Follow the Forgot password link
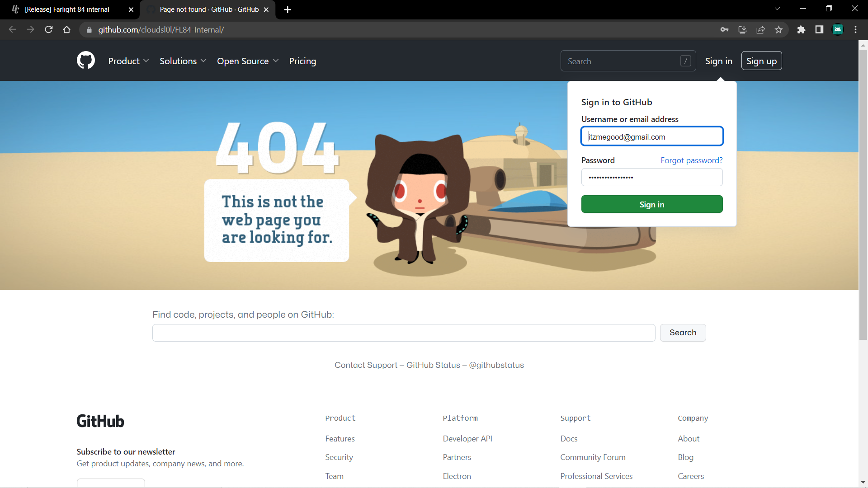The height and width of the screenshot is (488, 868). pos(691,160)
